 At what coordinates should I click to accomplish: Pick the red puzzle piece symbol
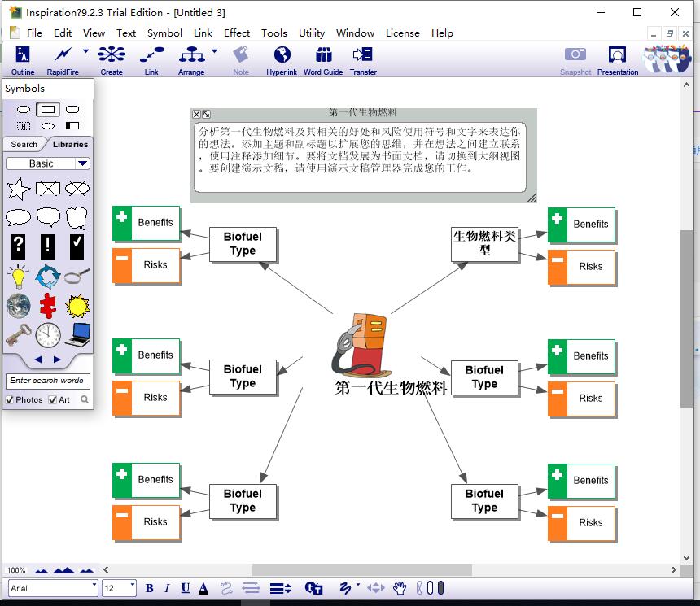coord(48,307)
